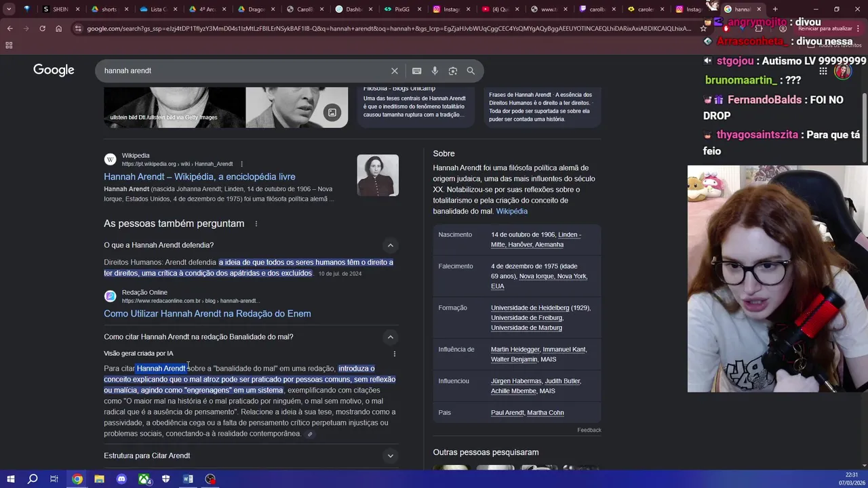Click the browser address bar URL
The width and height of the screenshot is (868, 488).
click(x=389, y=28)
